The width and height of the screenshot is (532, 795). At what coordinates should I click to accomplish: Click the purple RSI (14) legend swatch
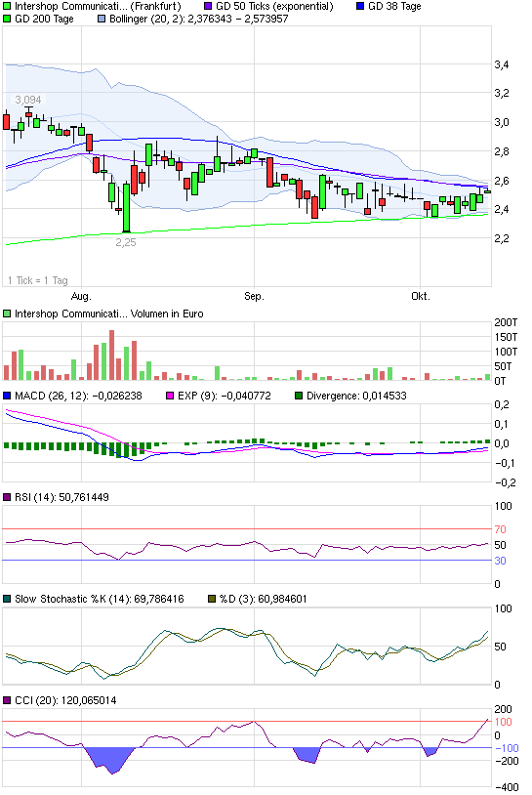(x=7, y=497)
